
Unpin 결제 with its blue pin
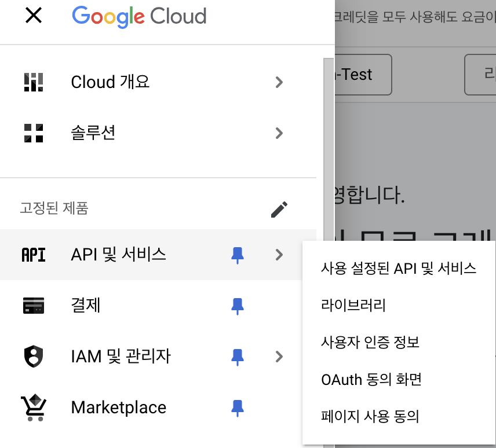coord(238,306)
